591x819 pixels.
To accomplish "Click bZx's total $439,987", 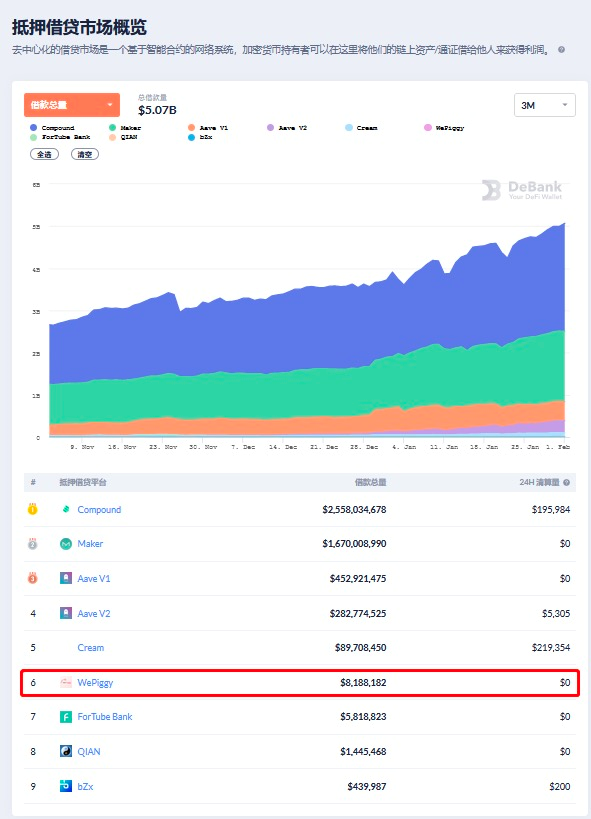I will pyautogui.click(x=367, y=786).
